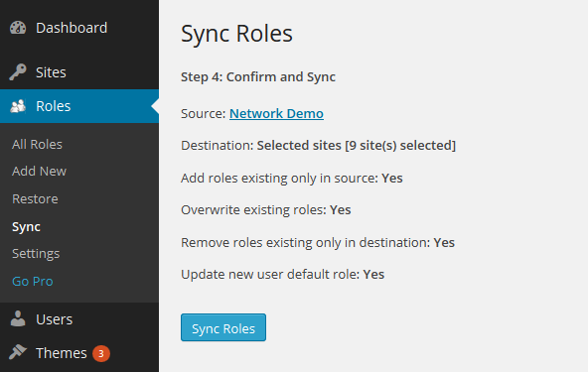The width and height of the screenshot is (588, 372).
Task: Click the Sites key icon
Action: point(18,72)
